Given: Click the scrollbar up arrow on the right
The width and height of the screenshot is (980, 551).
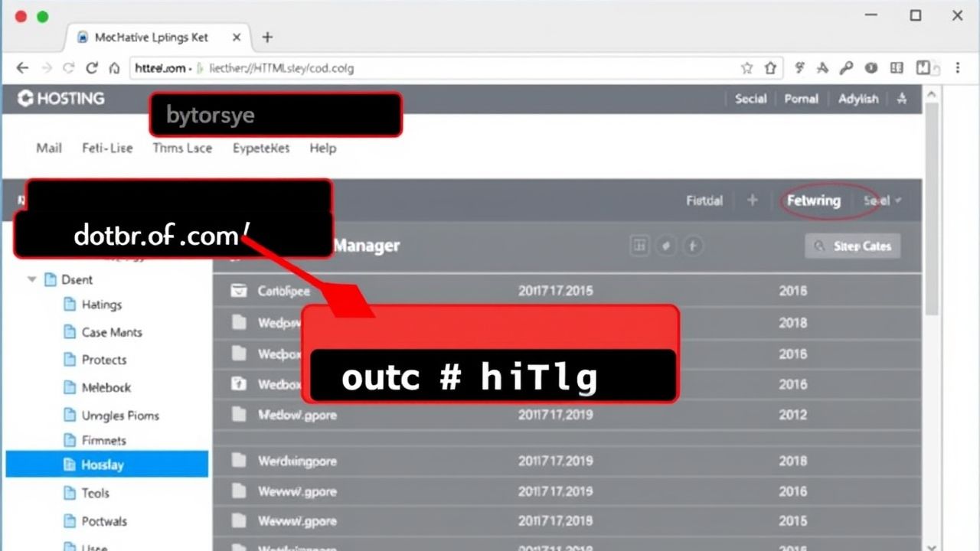Looking at the screenshot, I should click(932, 94).
